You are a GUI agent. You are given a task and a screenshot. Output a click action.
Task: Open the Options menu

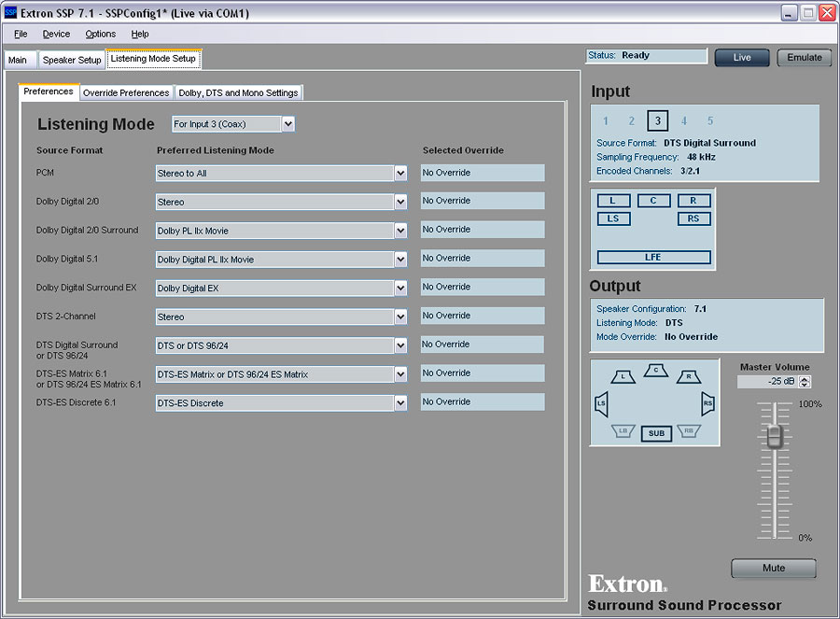(x=100, y=35)
